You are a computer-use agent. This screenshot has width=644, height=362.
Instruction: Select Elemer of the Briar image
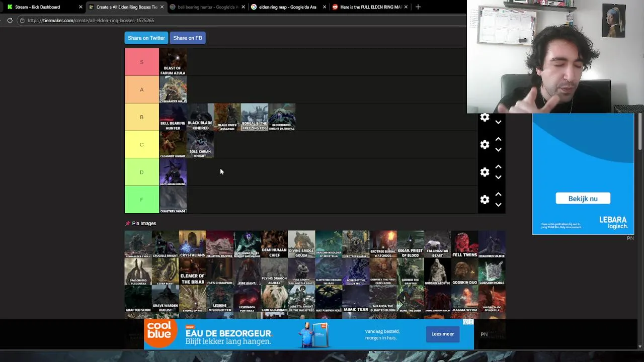click(x=193, y=271)
